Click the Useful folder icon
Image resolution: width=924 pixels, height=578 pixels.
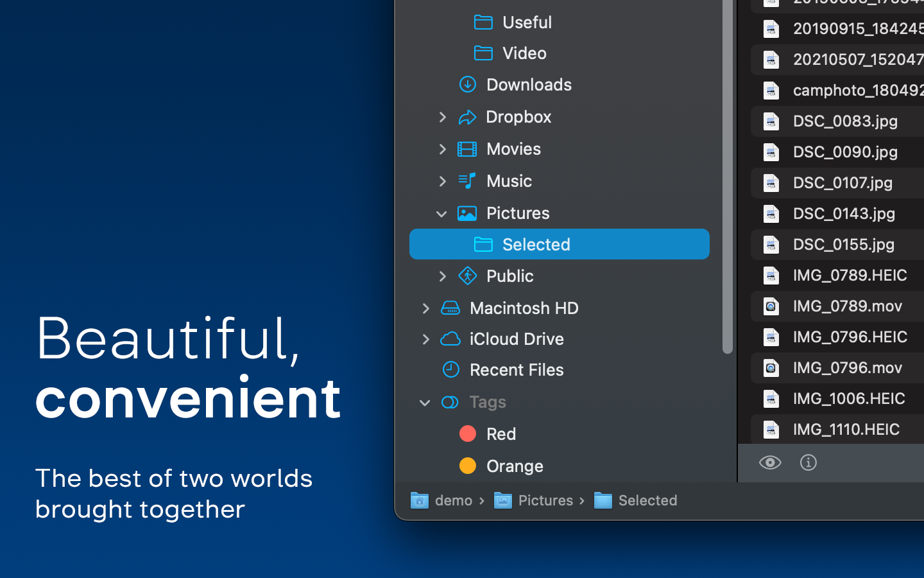tap(483, 22)
